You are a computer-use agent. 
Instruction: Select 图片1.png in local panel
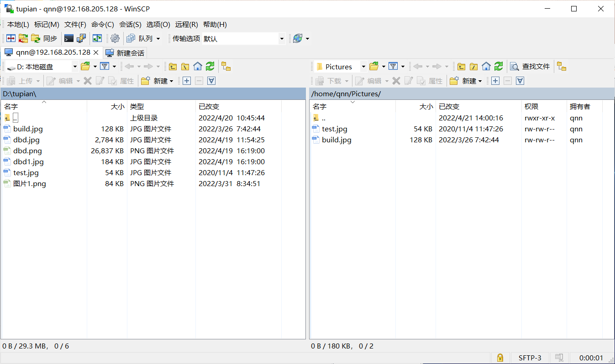[29, 184]
